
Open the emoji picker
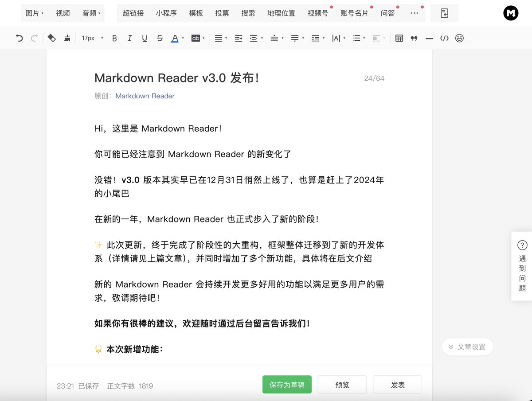tap(459, 38)
